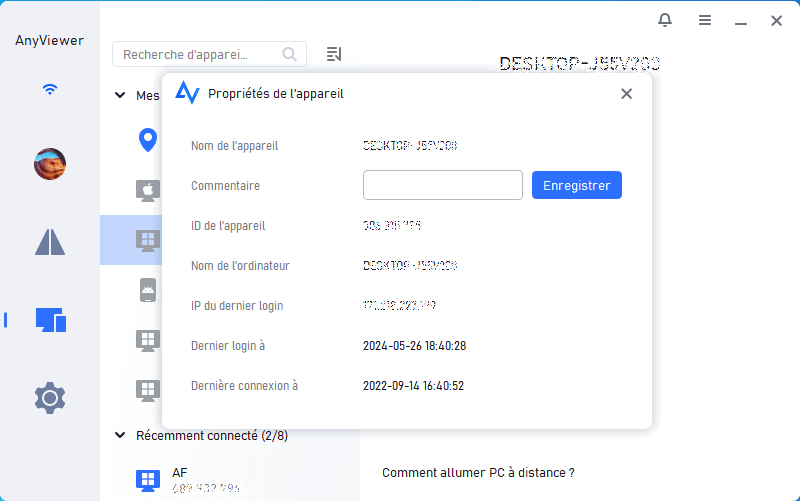
Task: Click the AF device name
Action: [x=180, y=473]
